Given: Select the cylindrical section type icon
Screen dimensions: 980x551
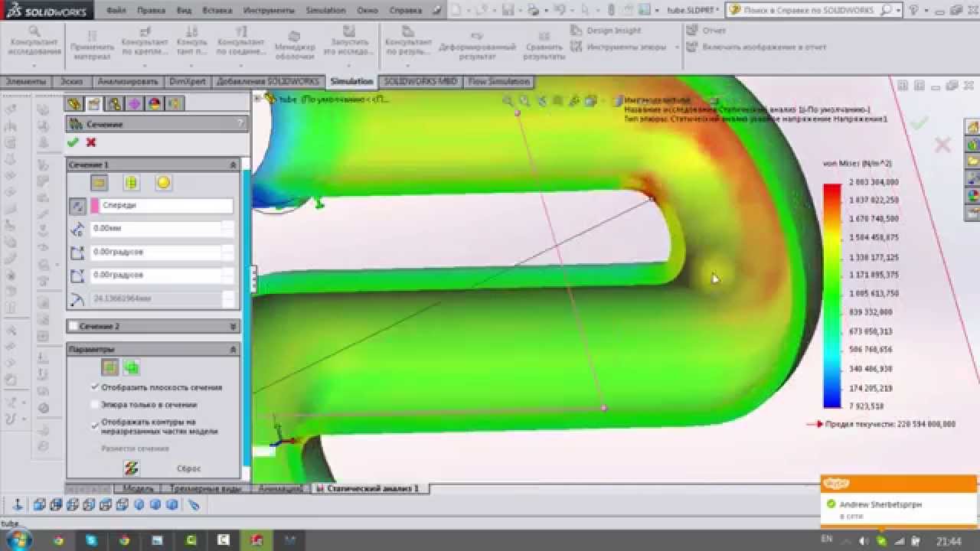Looking at the screenshot, I should [x=131, y=183].
